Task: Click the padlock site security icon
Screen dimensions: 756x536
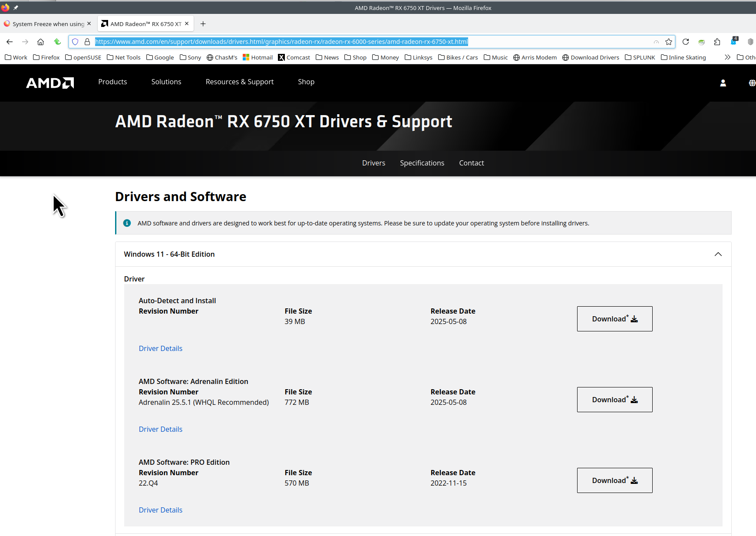Action: coord(87,42)
